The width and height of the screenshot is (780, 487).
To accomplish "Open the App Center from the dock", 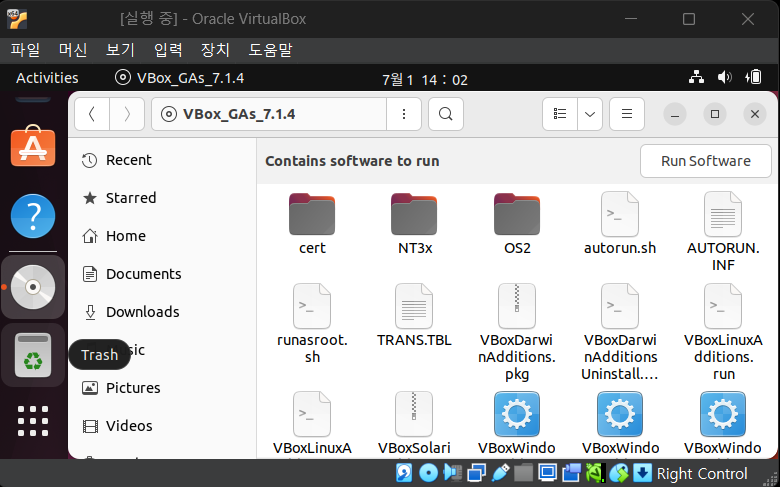I will [x=33, y=146].
